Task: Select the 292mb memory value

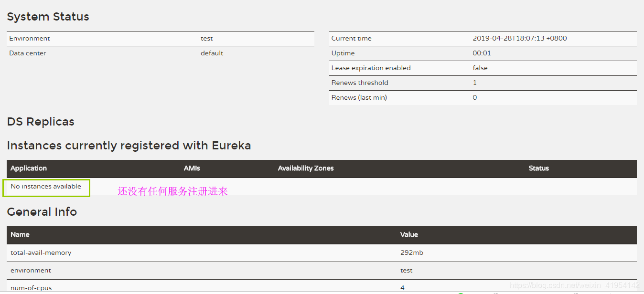Action: click(x=412, y=253)
